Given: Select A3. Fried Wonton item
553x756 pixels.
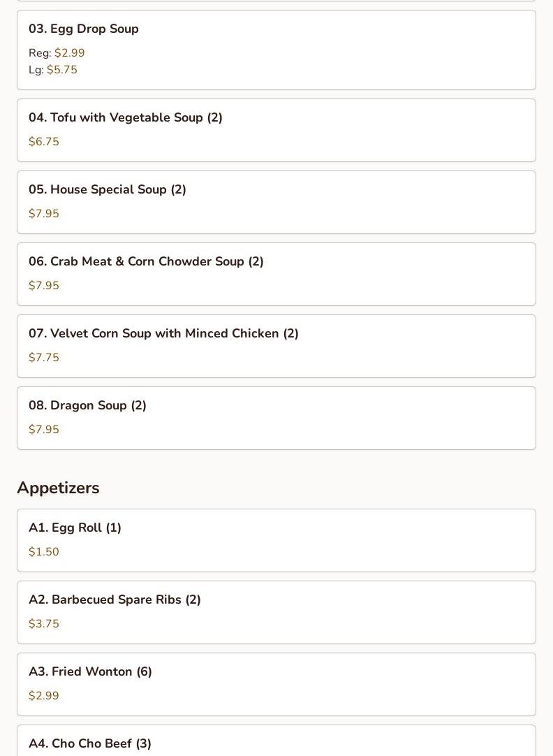Looking at the screenshot, I should click(x=276, y=683).
